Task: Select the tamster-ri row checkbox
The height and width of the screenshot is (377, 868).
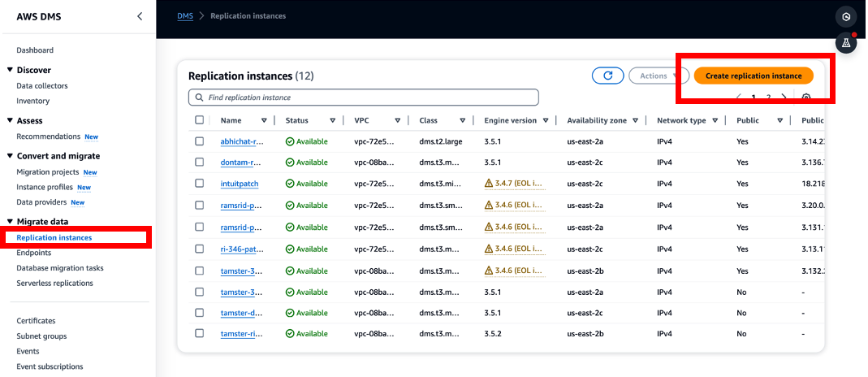Action: (x=199, y=333)
